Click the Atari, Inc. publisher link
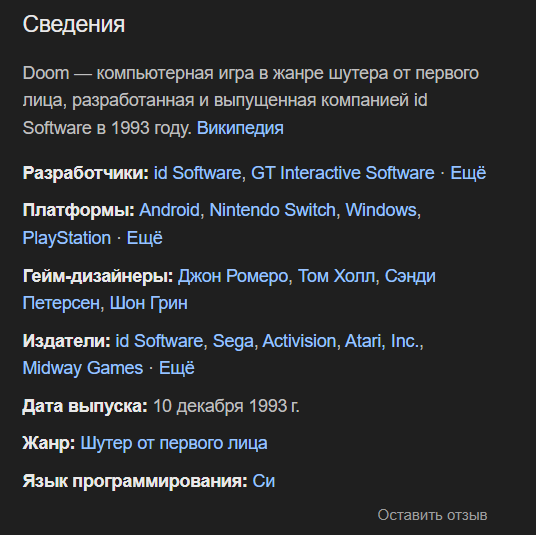Viewport: 536px width, 535px height. 382,341
